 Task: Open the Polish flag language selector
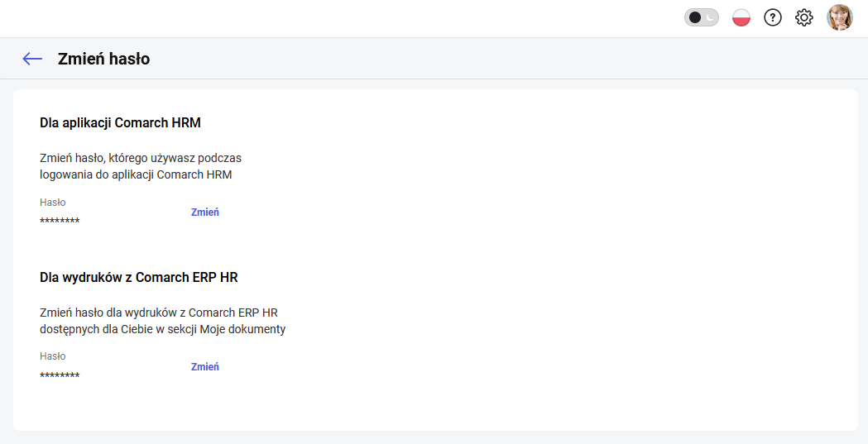point(741,17)
